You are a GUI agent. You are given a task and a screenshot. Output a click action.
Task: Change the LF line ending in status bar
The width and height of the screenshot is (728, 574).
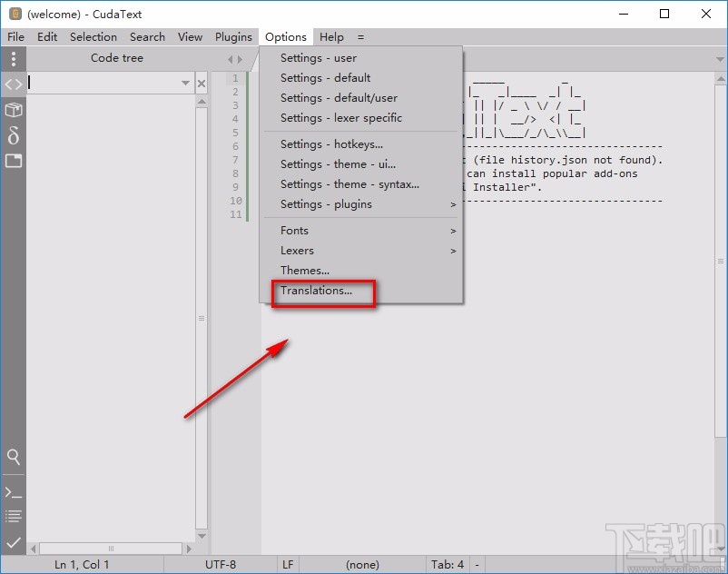(x=288, y=565)
